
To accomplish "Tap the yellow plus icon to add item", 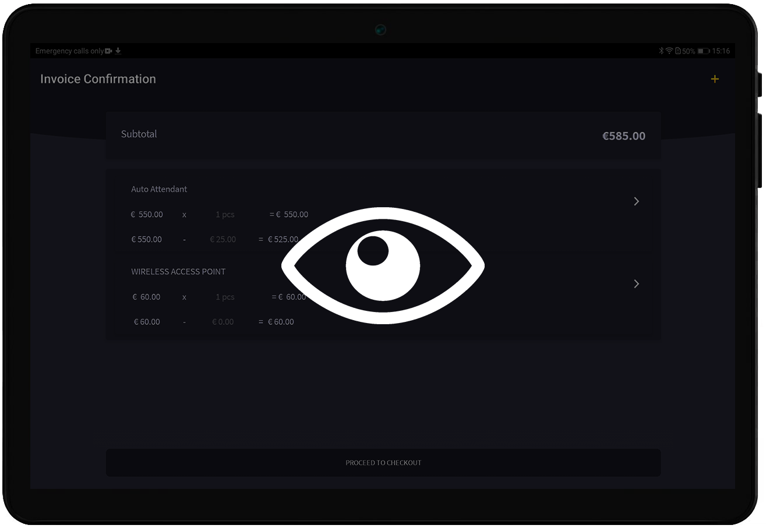I will pyautogui.click(x=715, y=79).
